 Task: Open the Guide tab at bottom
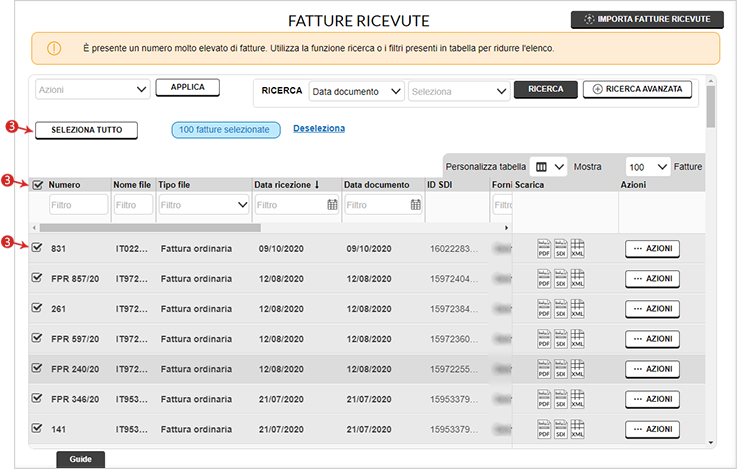click(x=81, y=459)
